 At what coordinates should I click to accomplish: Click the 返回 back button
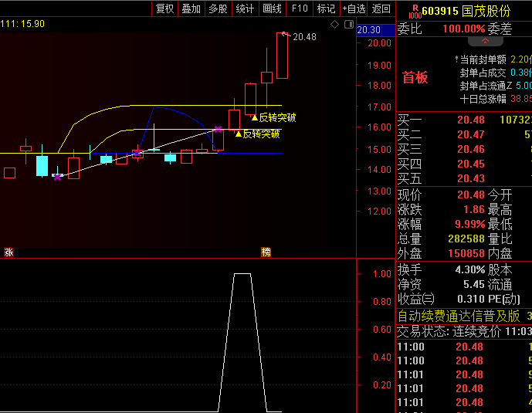tap(381, 8)
